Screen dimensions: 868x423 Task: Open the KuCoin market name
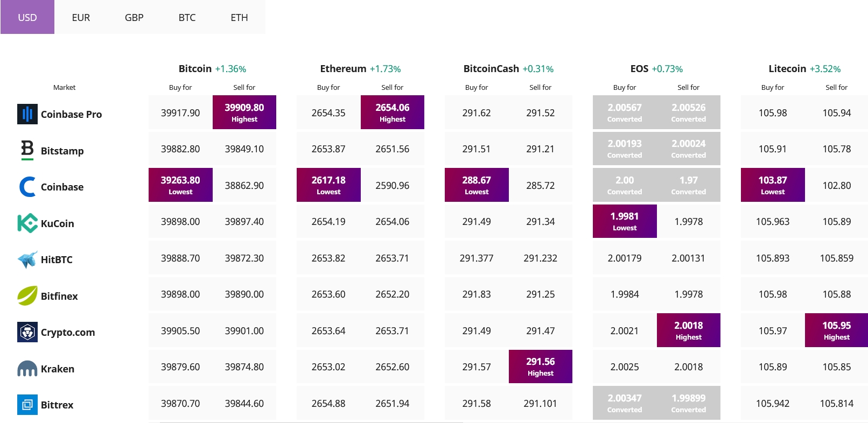[58, 223]
